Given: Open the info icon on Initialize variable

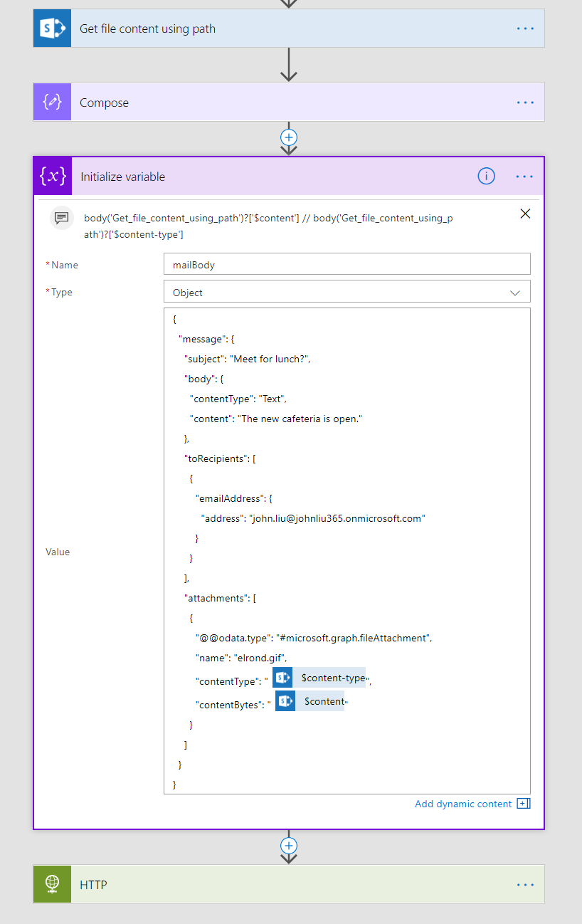Looking at the screenshot, I should tap(486, 177).
